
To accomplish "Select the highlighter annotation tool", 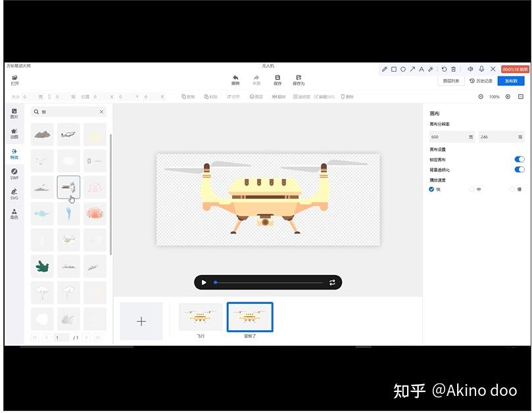I will click(x=431, y=69).
